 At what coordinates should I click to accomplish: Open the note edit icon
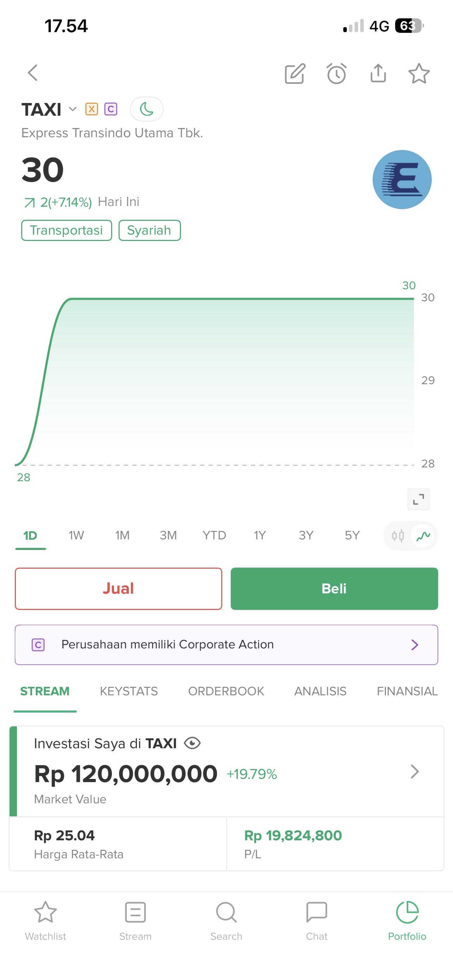295,73
